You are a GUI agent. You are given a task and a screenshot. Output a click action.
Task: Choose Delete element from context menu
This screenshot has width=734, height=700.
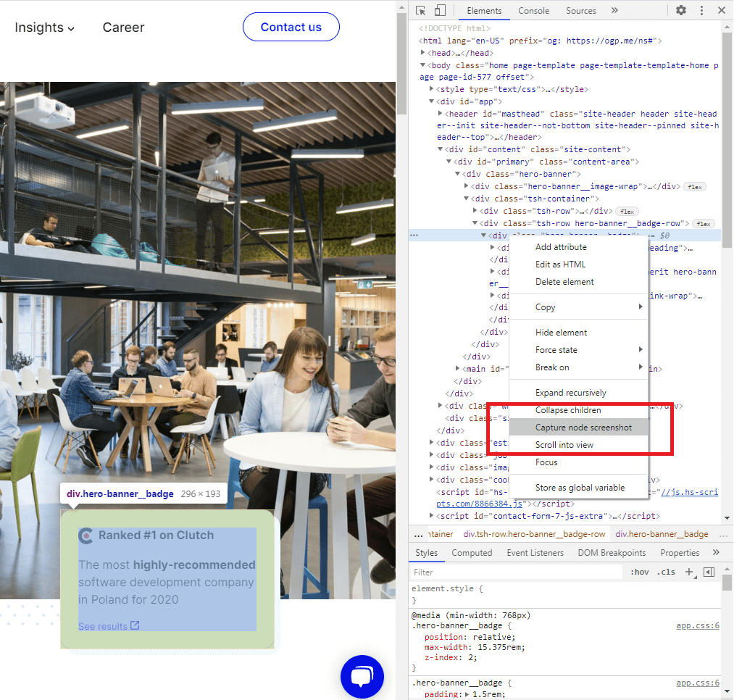(x=579, y=282)
